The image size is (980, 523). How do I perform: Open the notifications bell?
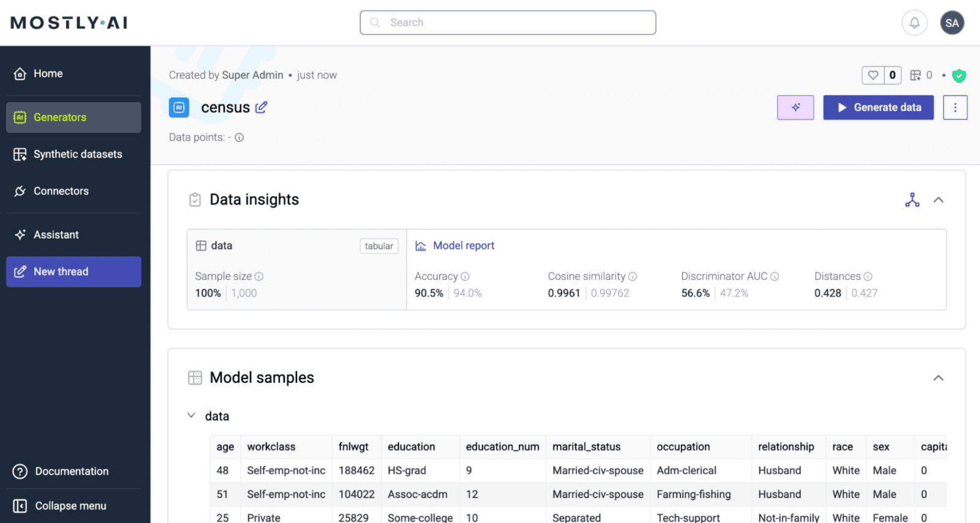click(914, 23)
